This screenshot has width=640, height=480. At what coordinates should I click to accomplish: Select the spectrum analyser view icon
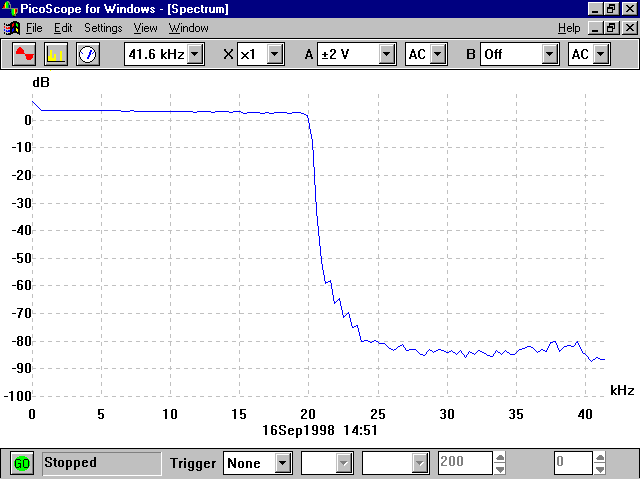(x=56, y=54)
